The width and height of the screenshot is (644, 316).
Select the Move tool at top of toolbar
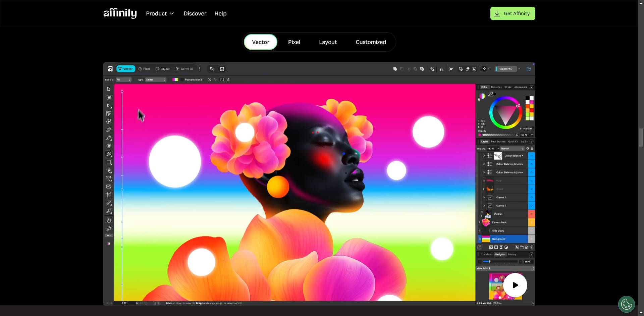pos(109,89)
